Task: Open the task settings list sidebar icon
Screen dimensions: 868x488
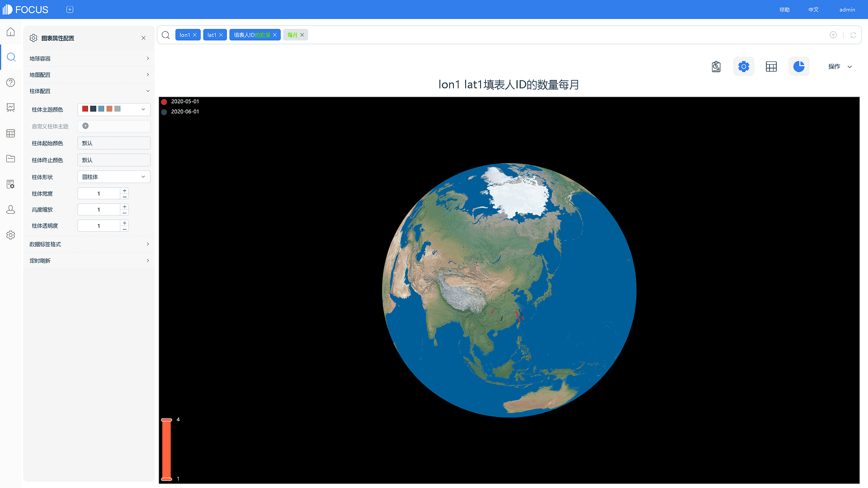Action: coord(11,184)
